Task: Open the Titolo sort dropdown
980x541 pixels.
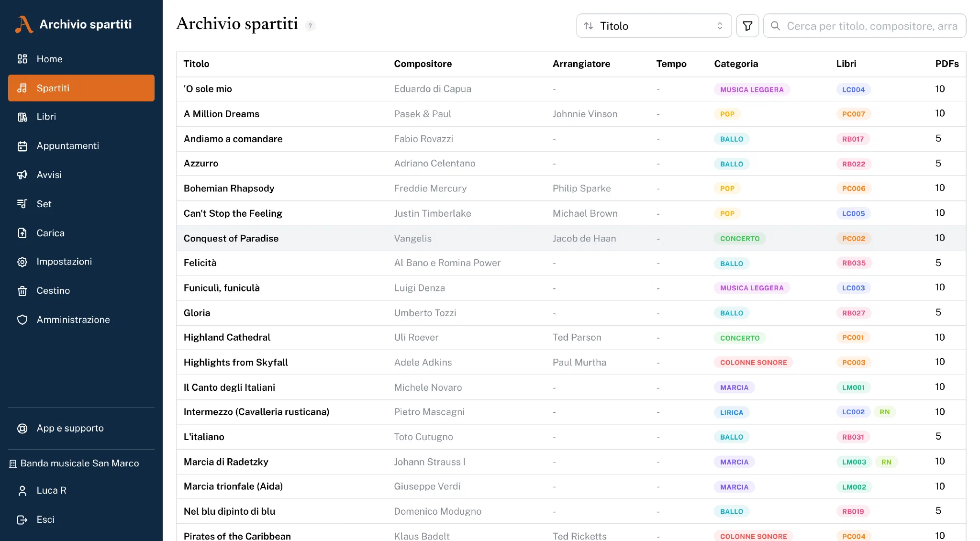Action: [654, 26]
